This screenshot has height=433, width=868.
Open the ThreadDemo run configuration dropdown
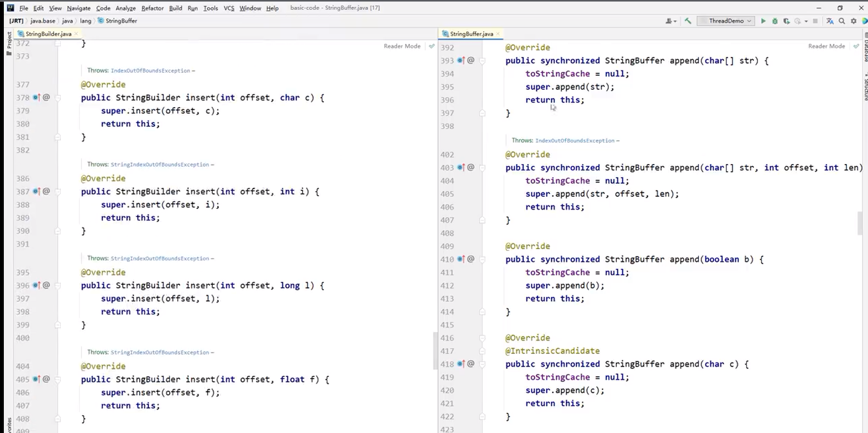pyautogui.click(x=726, y=21)
